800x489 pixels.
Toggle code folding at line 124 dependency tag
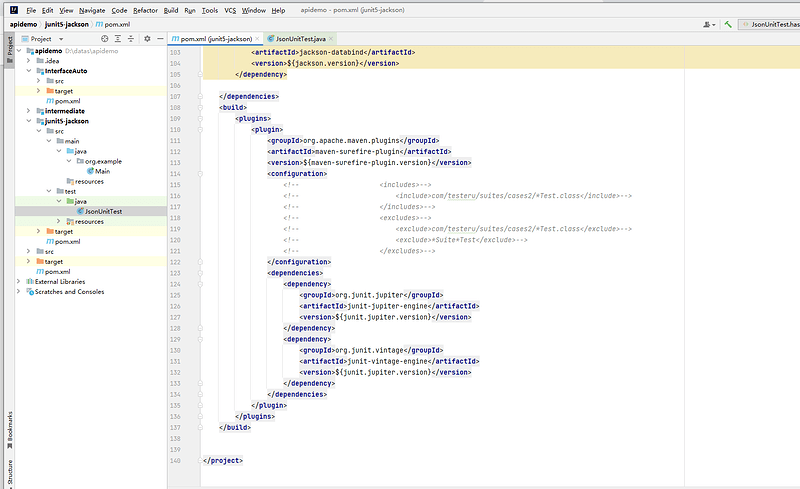point(200,284)
